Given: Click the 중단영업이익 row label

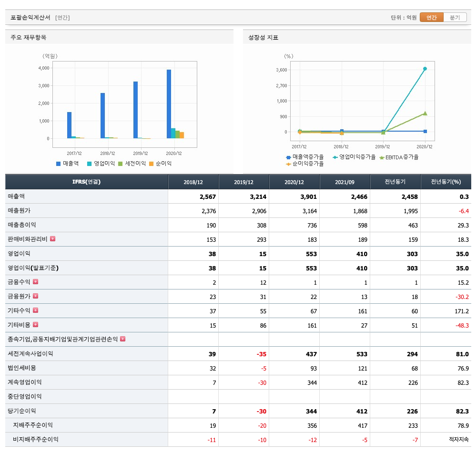Looking at the screenshot, I should 25,396.
